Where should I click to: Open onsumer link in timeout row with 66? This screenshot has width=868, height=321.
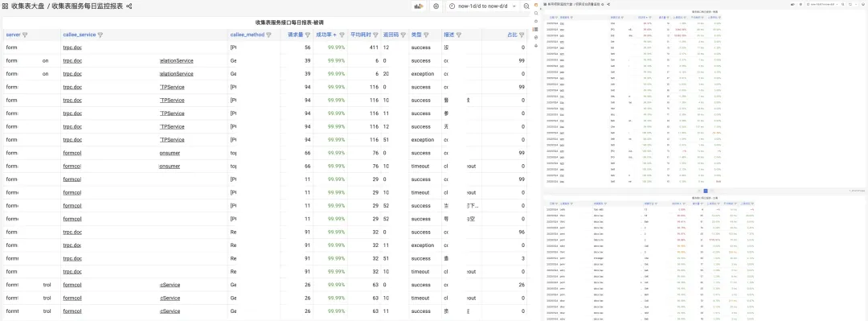[x=170, y=167]
